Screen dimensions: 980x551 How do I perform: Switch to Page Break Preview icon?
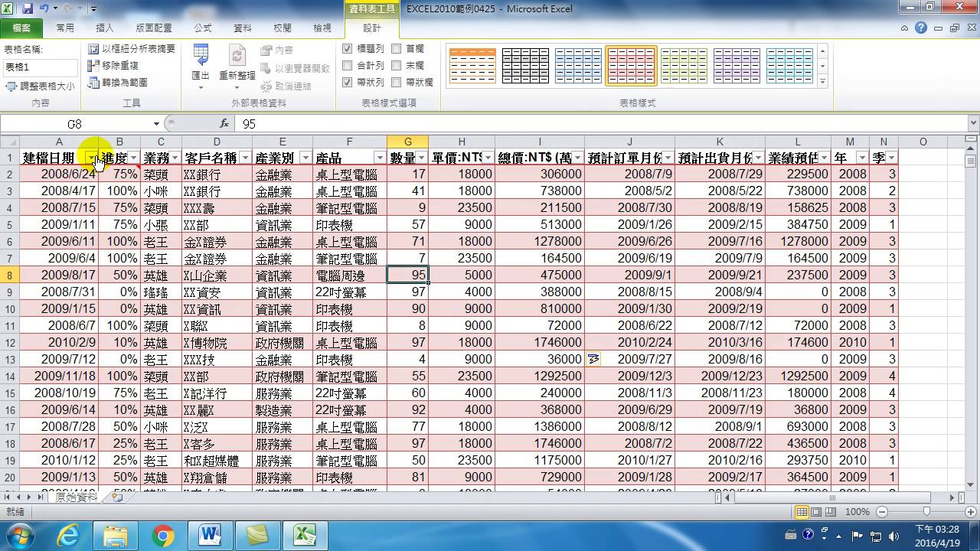(831, 511)
